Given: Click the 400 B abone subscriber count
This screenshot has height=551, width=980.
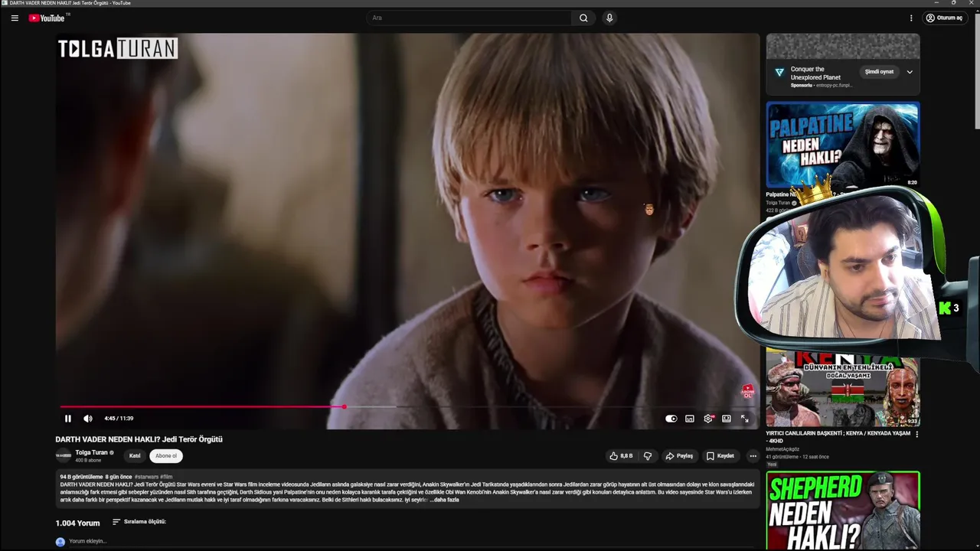Looking at the screenshot, I should [x=88, y=461].
